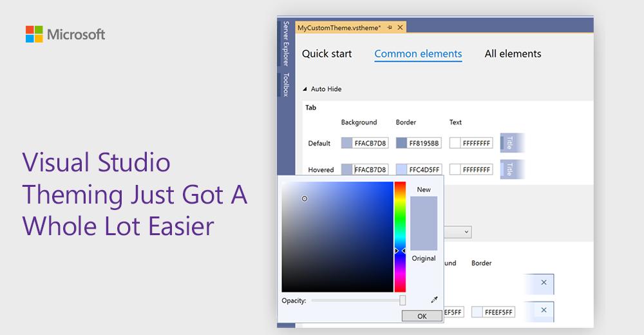Collapse the Auto Hide section

click(x=305, y=89)
